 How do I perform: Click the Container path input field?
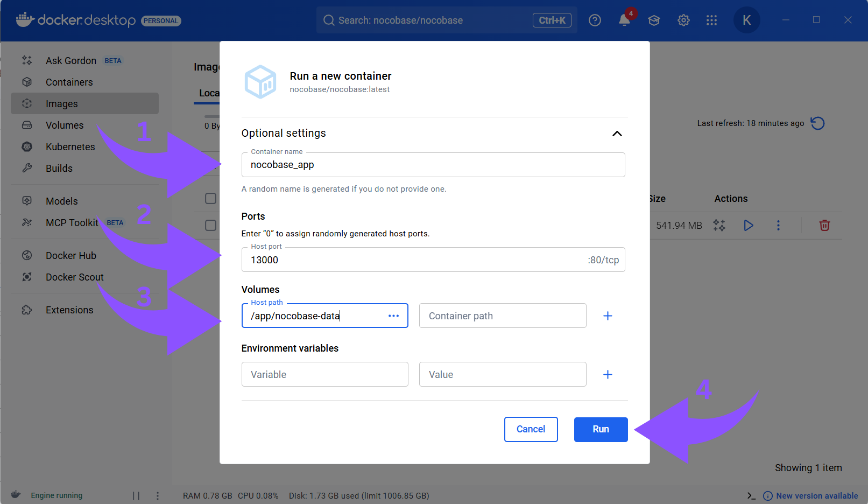point(502,316)
